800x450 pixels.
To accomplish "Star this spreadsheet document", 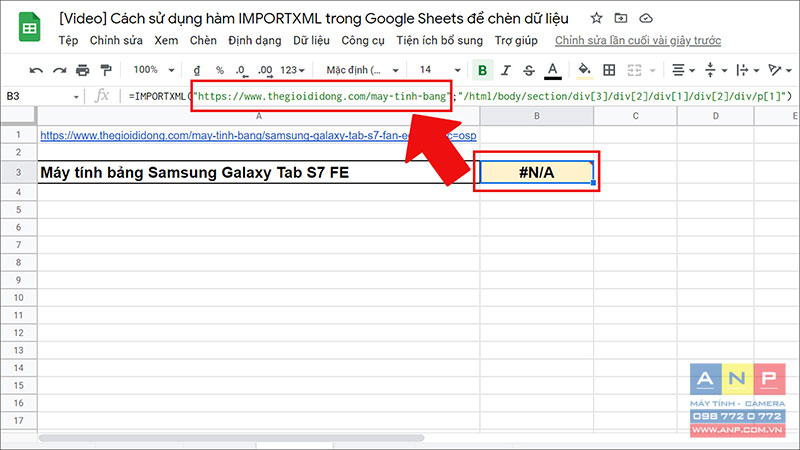I will [596, 18].
